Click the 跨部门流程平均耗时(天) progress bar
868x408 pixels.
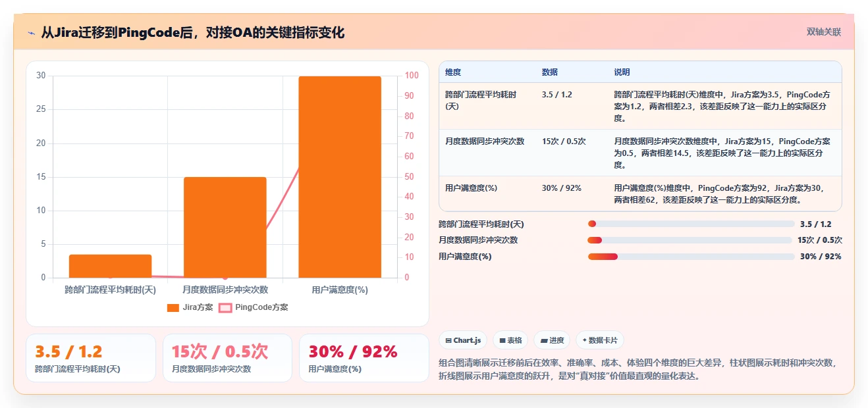(x=691, y=224)
